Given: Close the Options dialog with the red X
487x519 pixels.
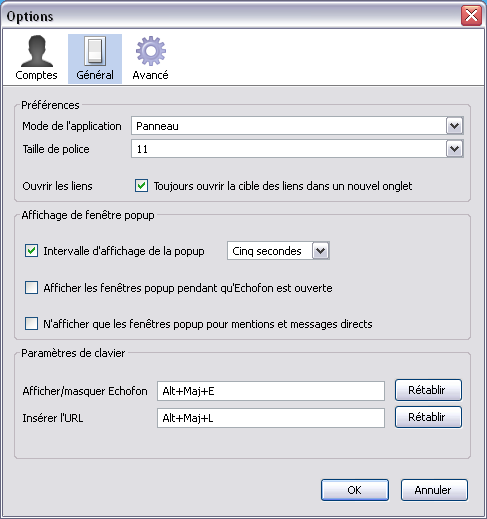Looking at the screenshot, I should pos(471,15).
